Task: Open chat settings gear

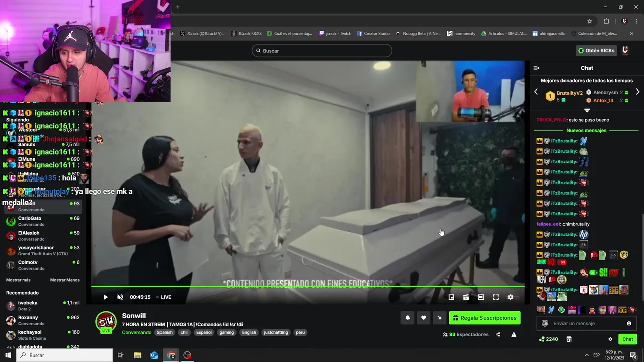Action: 610,339
